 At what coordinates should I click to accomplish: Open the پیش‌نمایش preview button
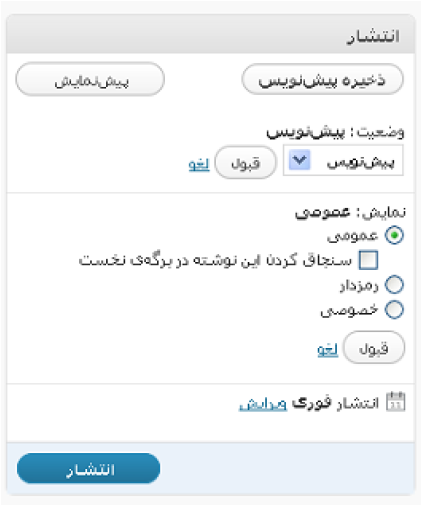pyautogui.click(x=90, y=79)
